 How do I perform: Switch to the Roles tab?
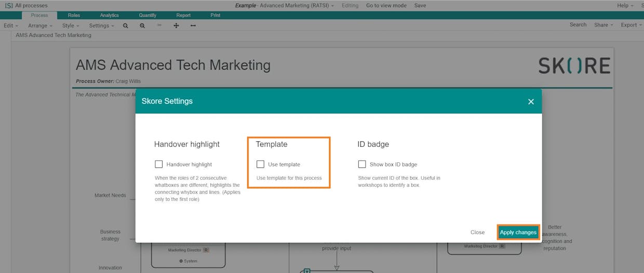point(74,16)
